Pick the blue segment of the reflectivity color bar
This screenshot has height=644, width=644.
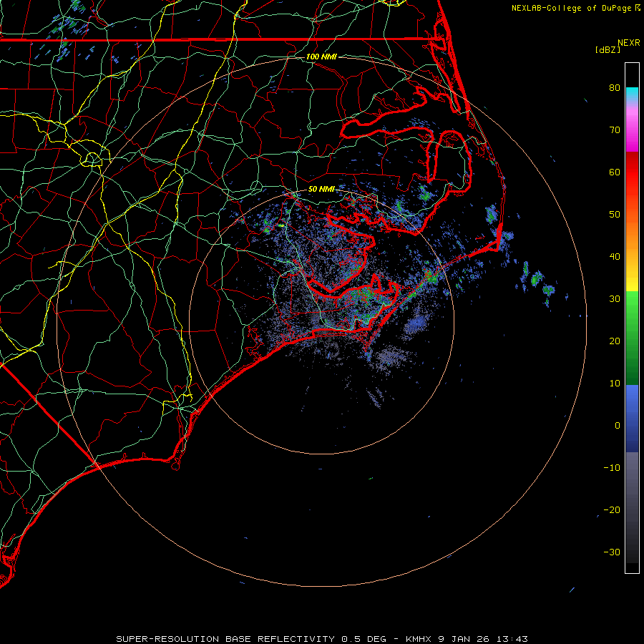click(632, 418)
